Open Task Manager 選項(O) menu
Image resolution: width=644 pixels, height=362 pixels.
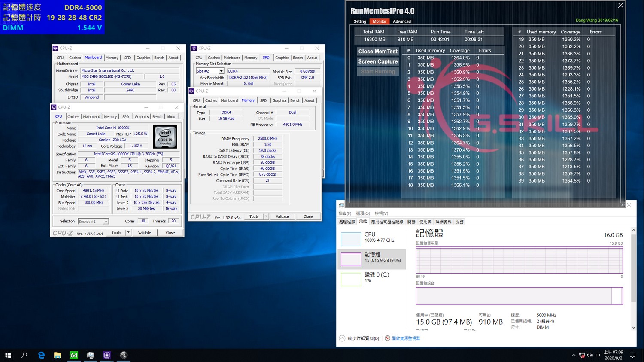(363, 213)
